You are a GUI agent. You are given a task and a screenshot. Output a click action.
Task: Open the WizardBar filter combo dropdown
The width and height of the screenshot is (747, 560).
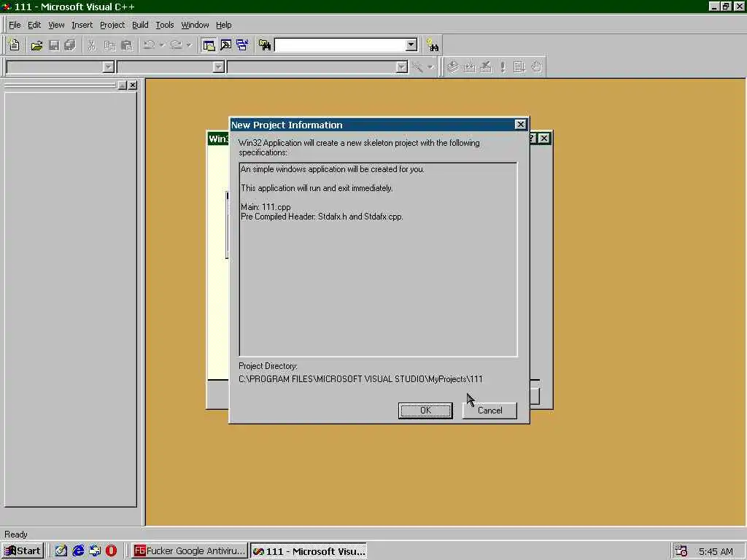218,67
